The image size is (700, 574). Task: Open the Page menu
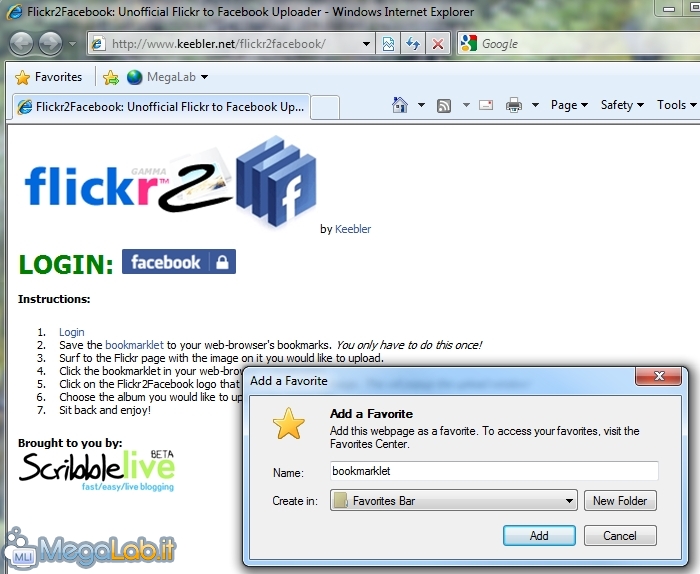coord(569,105)
